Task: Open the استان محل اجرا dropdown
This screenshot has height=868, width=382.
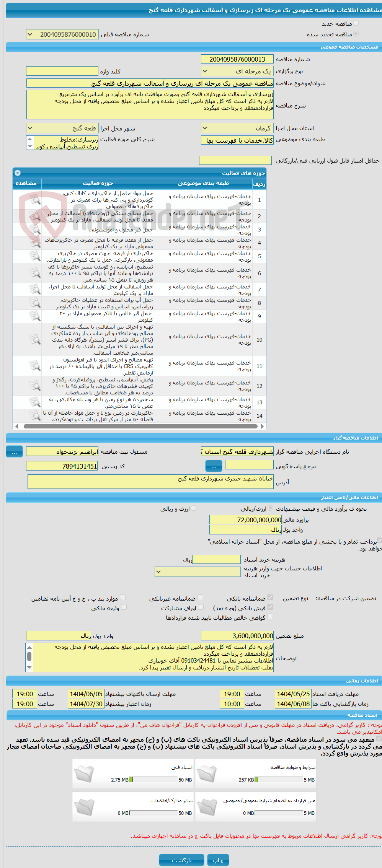Action: click(x=237, y=128)
